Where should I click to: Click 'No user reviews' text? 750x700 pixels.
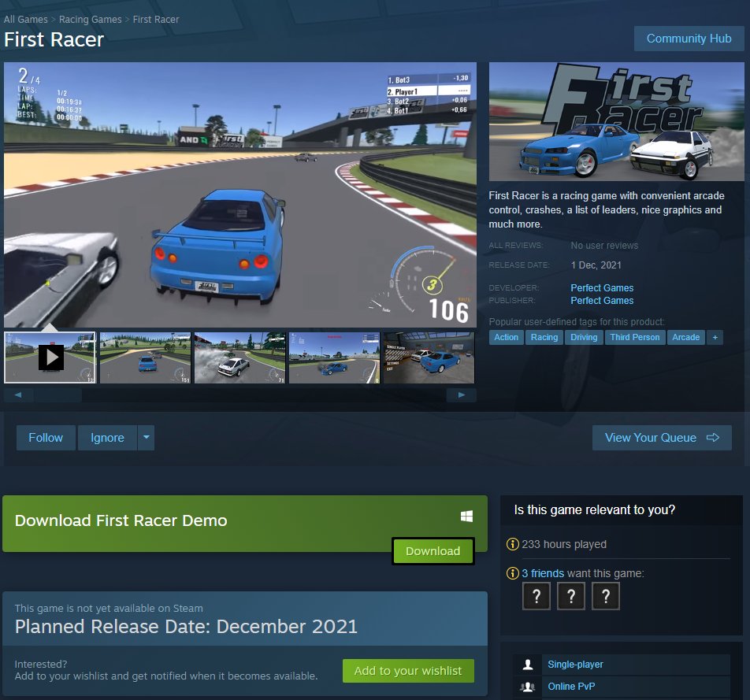point(604,246)
